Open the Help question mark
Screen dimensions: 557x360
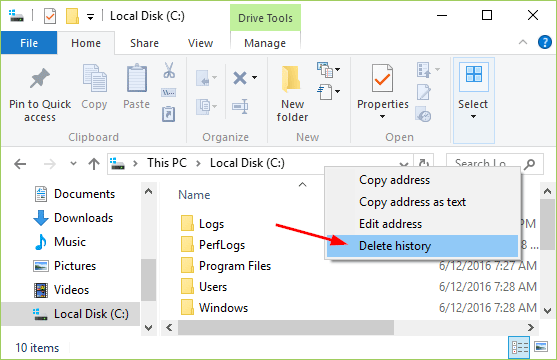[545, 42]
